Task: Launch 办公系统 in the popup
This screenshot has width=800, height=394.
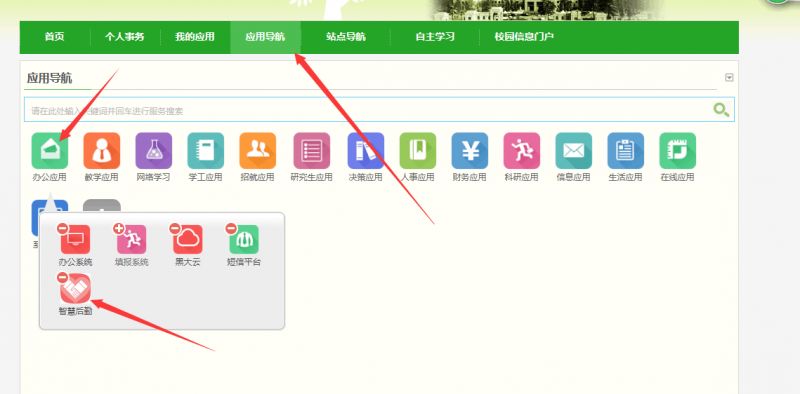Action: 76,239
